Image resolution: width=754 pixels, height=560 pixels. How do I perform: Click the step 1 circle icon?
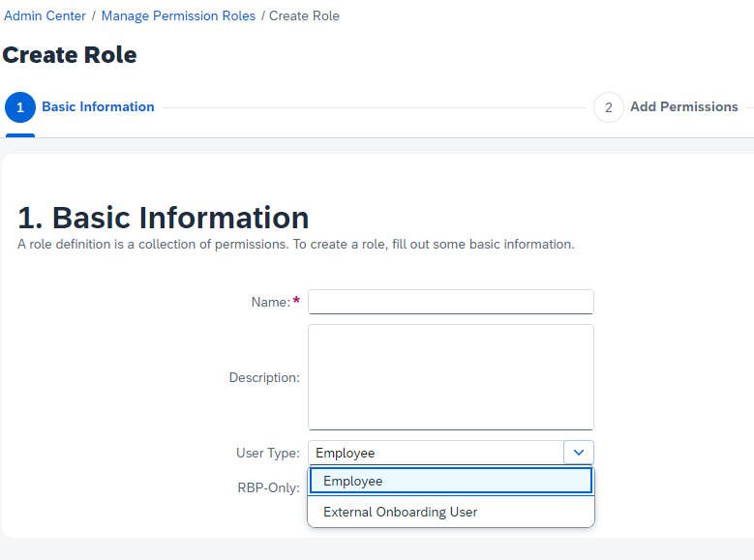(20, 107)
